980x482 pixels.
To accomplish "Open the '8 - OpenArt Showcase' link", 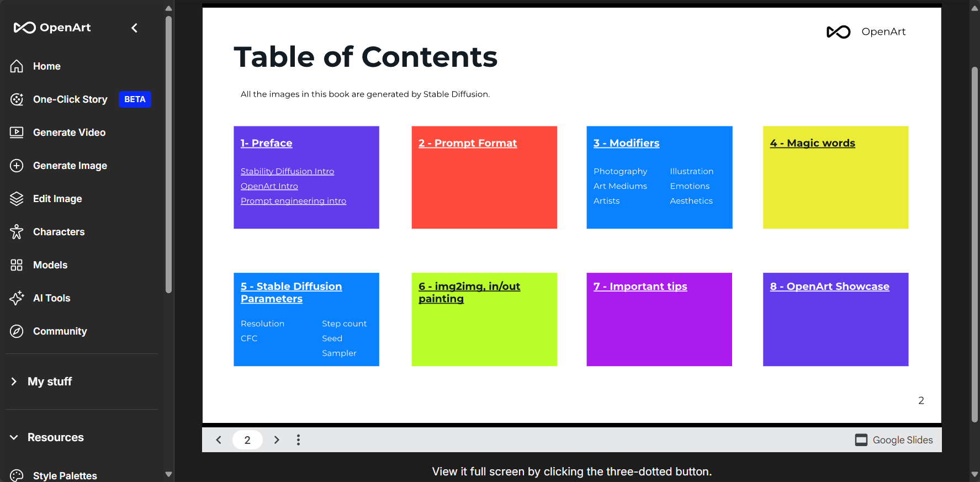I will point(829,287).
